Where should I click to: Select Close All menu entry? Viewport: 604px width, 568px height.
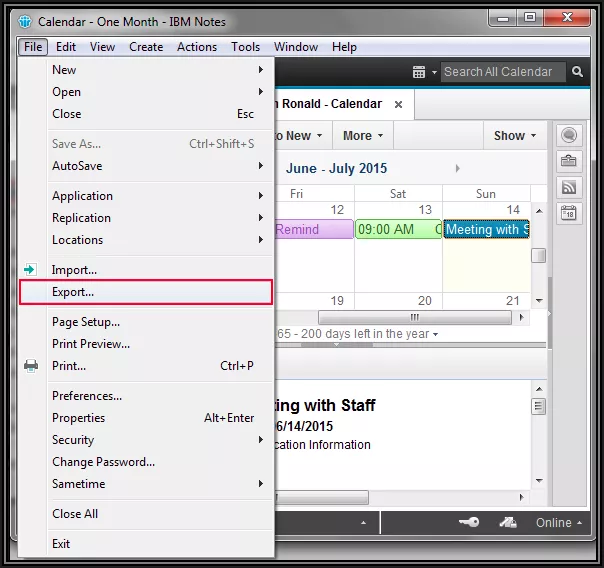[146, 513]
